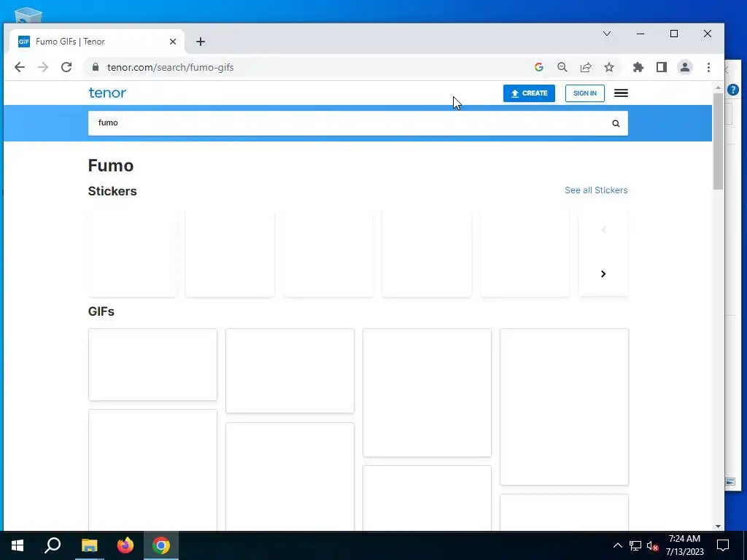Click the scrollbar down arrow of the page
Image resolution: width=747 pixels, height=560 pixels.
(x=718, y=526)
